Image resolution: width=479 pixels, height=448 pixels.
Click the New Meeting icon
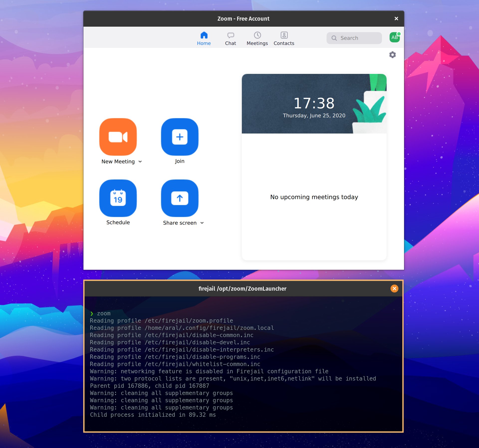(118, 137)
